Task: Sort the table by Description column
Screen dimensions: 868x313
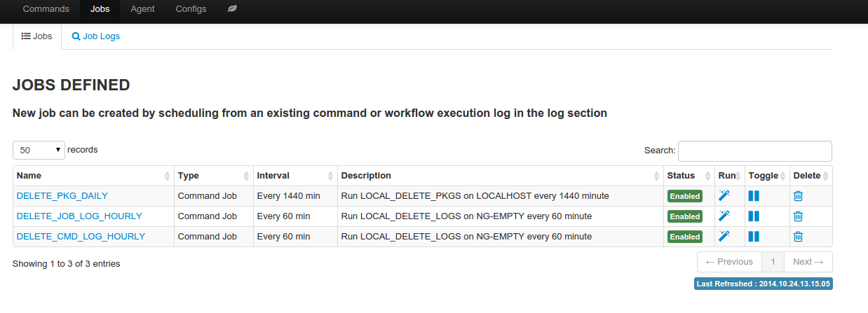Action: click(501, 176)
